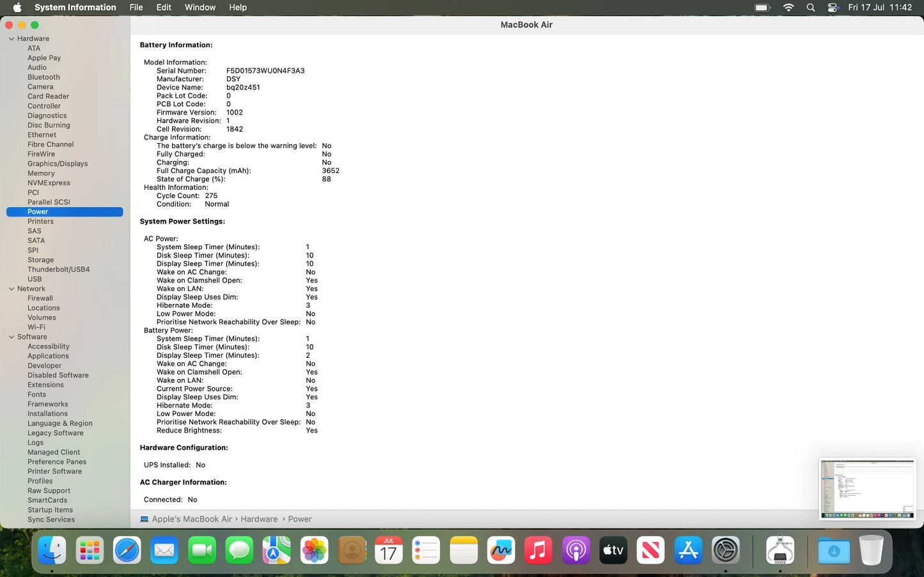This screenshot has height=577, width=924.
Task: Open Podcasts in the Dock
Action: (576, 550)
